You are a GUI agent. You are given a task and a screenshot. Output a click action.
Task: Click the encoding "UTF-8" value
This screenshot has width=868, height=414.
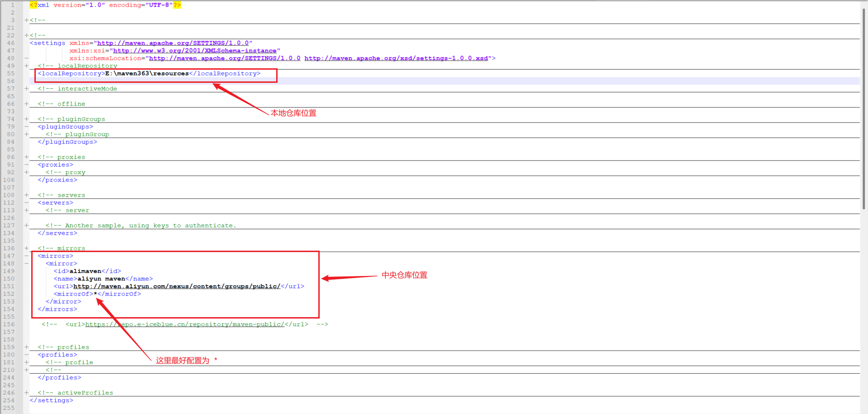(x=159, y=5)
